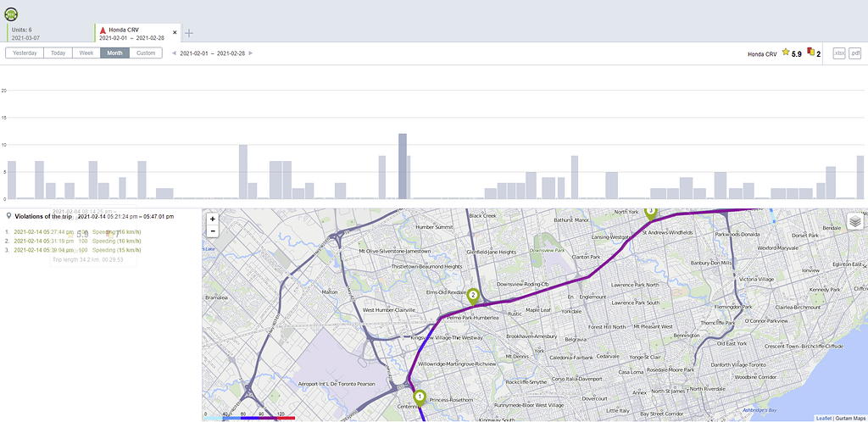868x422 pixels.
Task: Export report as xlsx file
Action: tap(838, 53)
